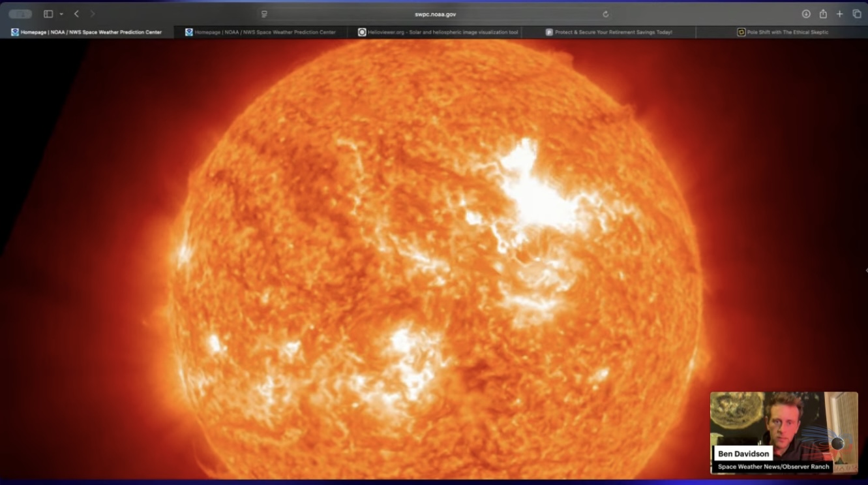Select the active NOAA Space Weather Prediction Center tab
The width and height of the screenshot is (868, 485).
[x=87, y=32]
